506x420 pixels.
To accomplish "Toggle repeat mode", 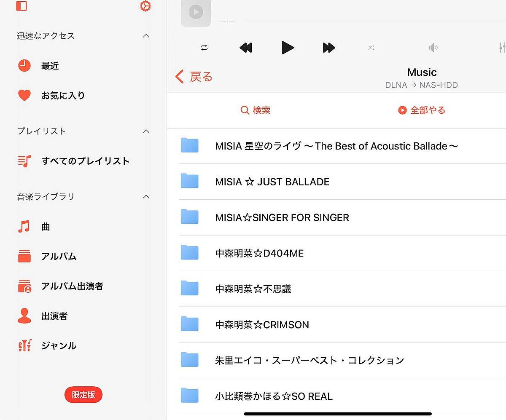I will pos(205,48).
